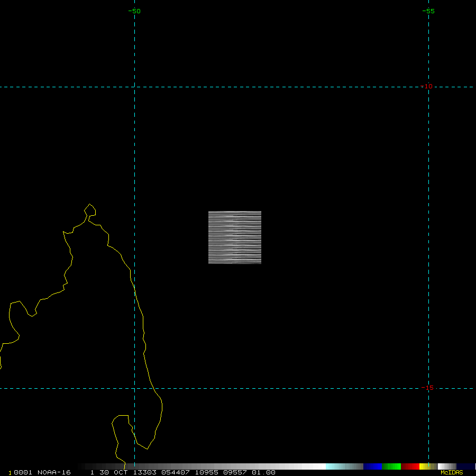Screen dimensions: 476x476
Task: Click the grid intersection at -55, -15
Action: click(428, 388)
